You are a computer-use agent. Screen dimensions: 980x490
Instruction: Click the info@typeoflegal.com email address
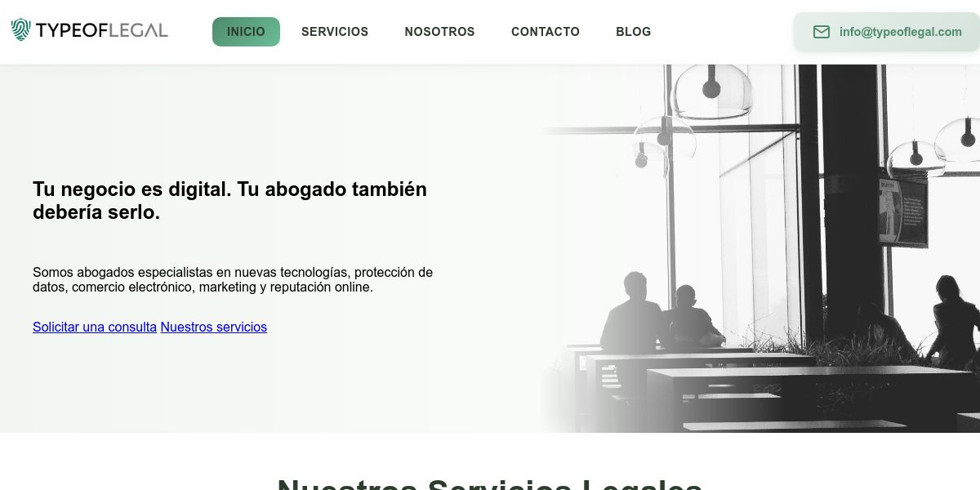(901, 32)
